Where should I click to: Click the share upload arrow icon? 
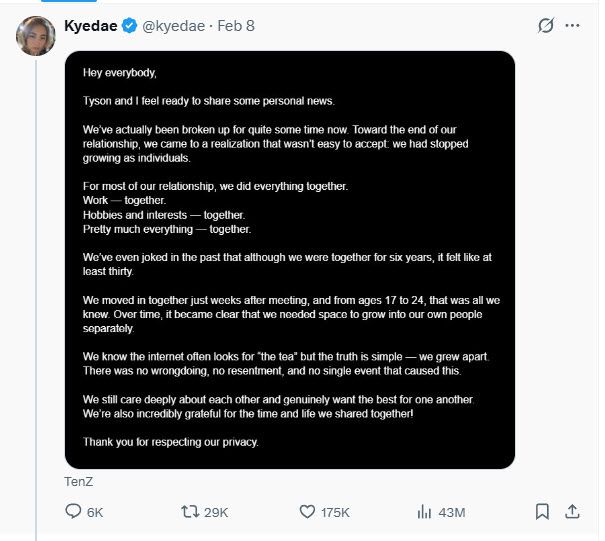(572, 511)
